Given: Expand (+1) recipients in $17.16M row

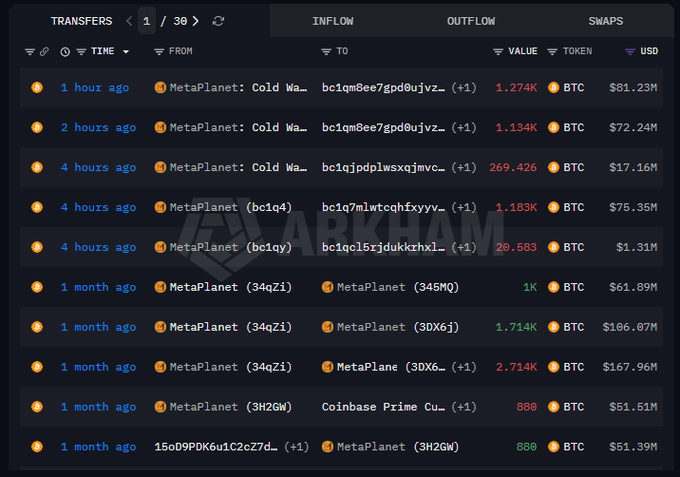Looking at the screenshot, I should tap(464, 167).
